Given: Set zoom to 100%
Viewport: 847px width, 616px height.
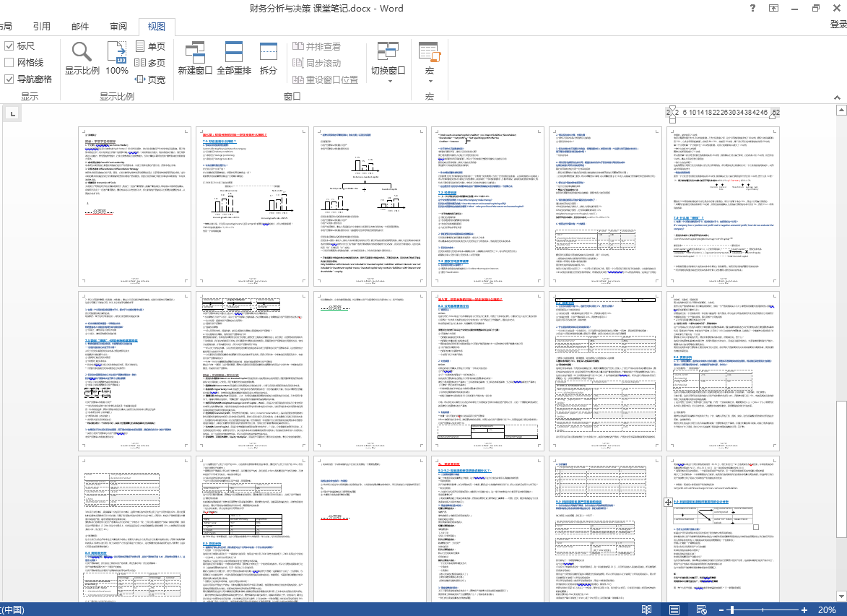Looking at the screenshot, I should click(117, 58).
